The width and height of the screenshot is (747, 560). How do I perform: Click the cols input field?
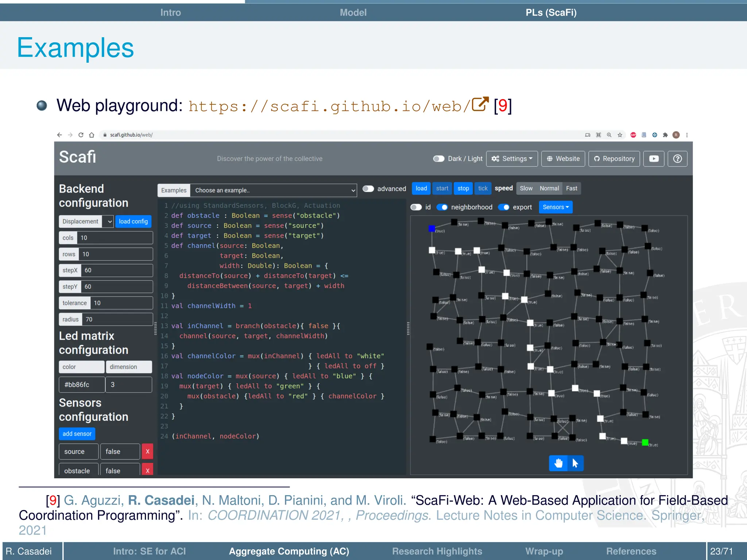(x=115, y=238)
